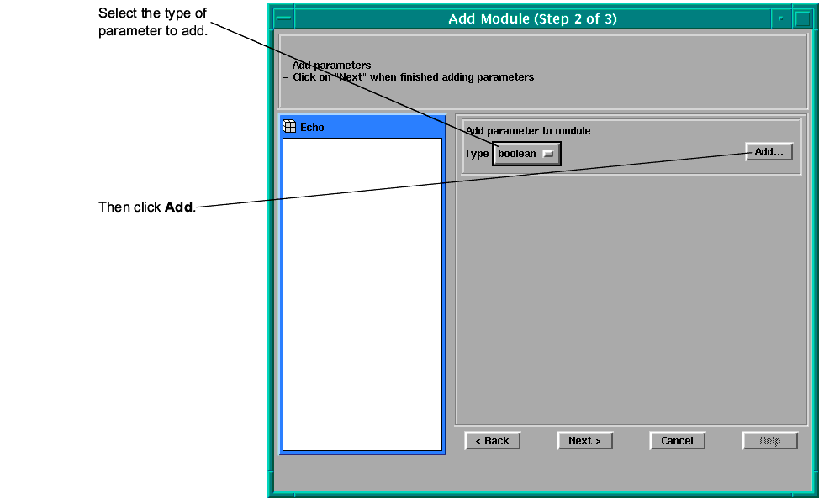Click the "Then click Add." annotation text
This screenshot has height=504, width=824.
(146, 207)
